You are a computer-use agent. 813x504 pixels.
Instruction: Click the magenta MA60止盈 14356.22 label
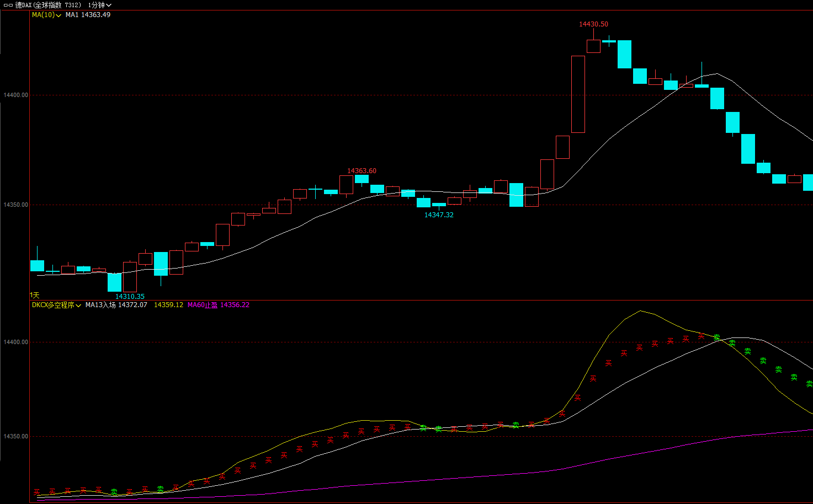point(219,305)
